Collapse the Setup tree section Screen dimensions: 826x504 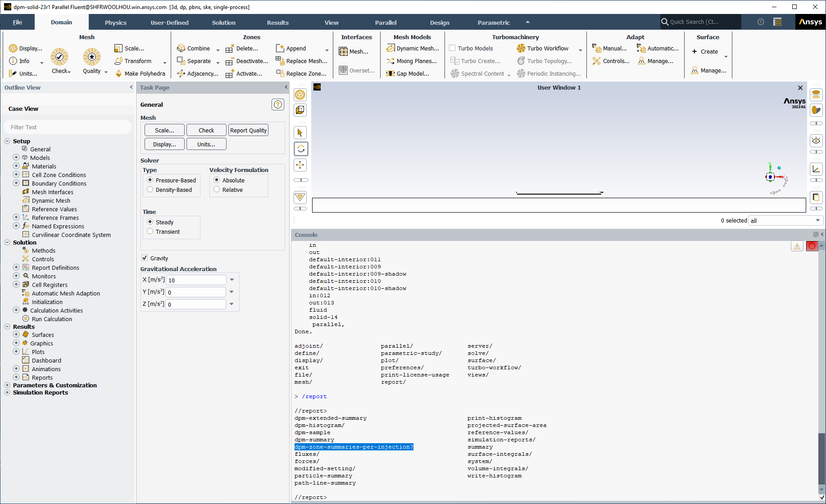[x=7, y=141]
